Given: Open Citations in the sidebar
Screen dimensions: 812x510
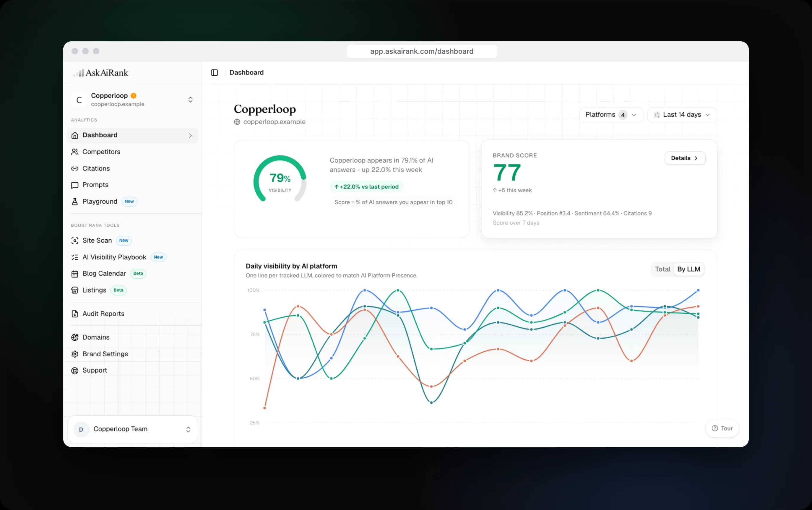Looking at the screenshot, I should tap(132, 168).
